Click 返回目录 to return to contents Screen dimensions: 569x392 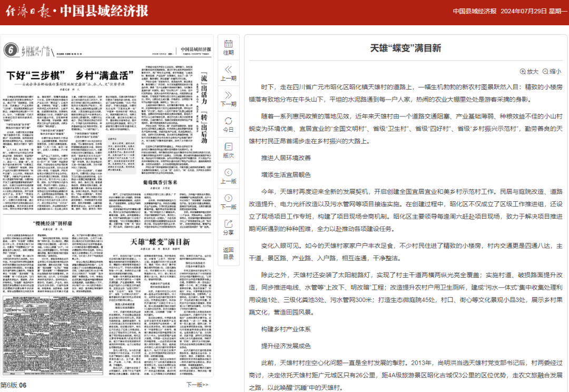click(228, 253)
